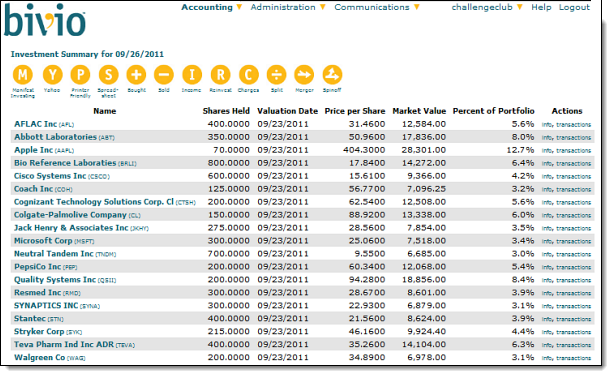
Task: Open the Neutral Tandem Inc investment
Action: tap(54, 254)
